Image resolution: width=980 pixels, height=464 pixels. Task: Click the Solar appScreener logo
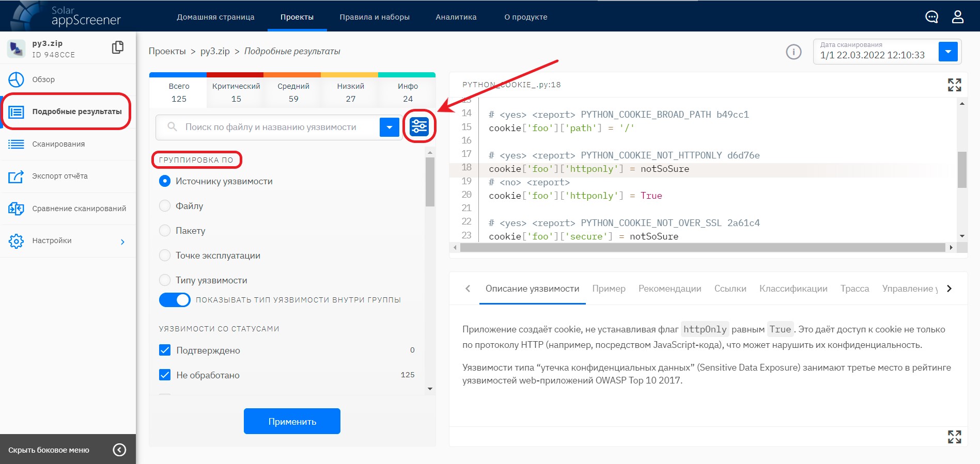[x=65, y=15]
